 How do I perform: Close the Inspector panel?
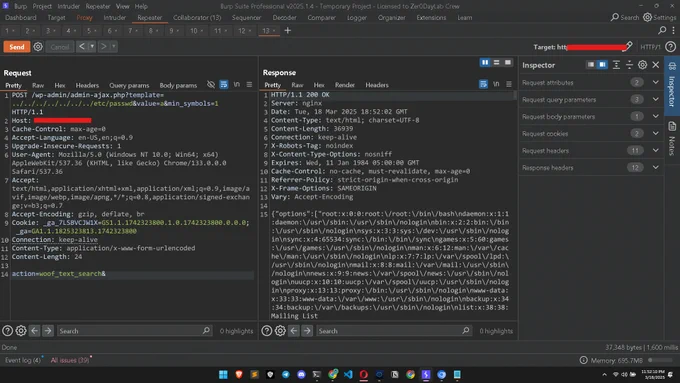tap(656, 65)
